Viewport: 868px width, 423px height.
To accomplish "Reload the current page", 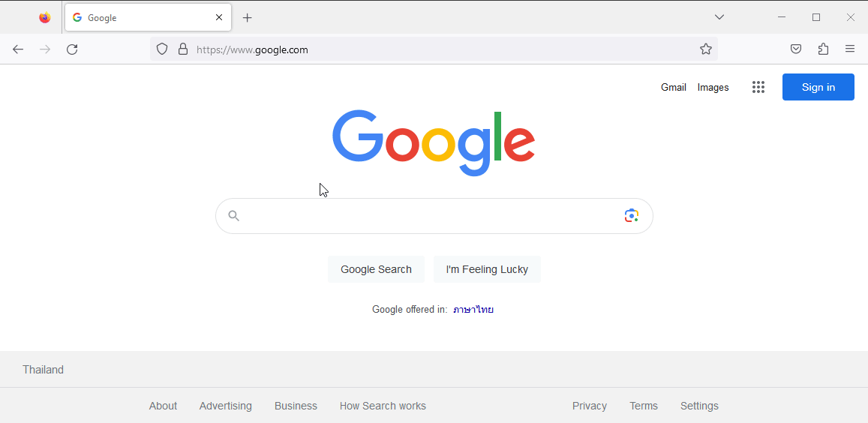I will (x=72, y=49).
